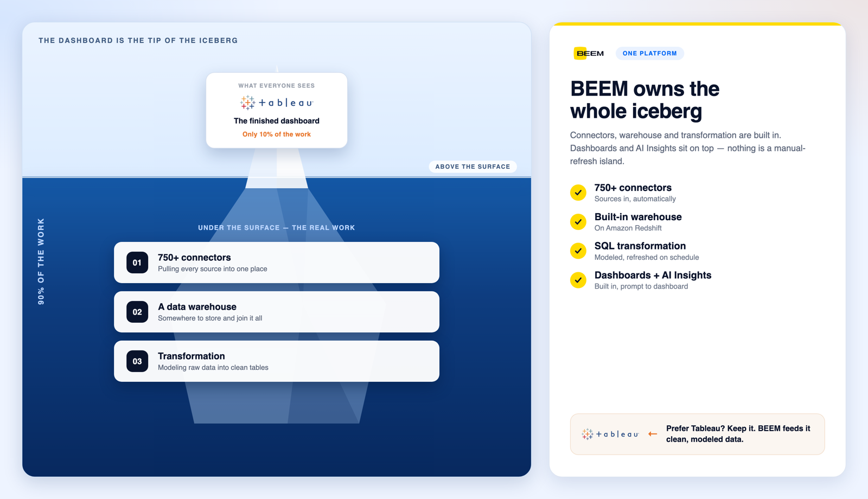Click the 'Dashboards + AI Insights' feature title

(x=653, y=276)
